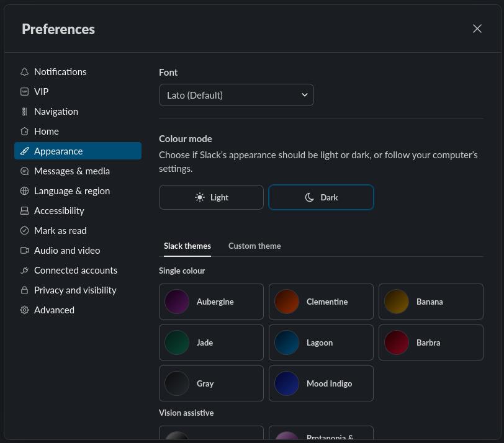
Task: Select Language & region section
Action: (78, 191)
